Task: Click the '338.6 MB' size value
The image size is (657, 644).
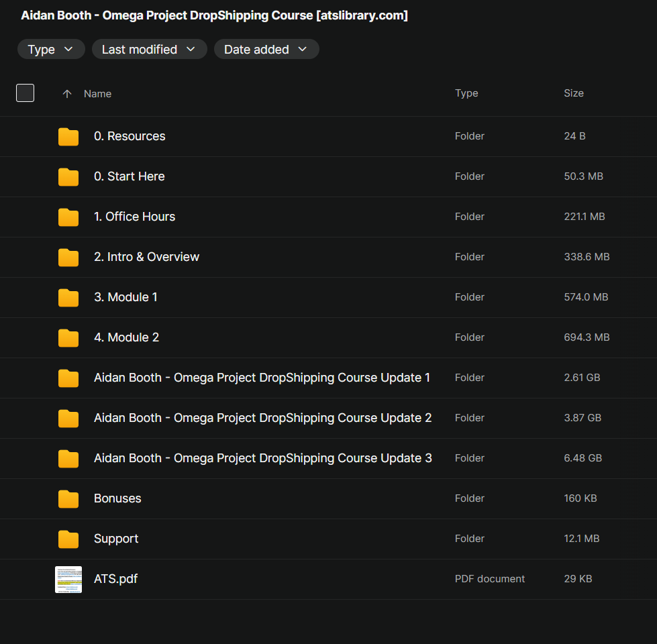Action: [x=587, y=257]
